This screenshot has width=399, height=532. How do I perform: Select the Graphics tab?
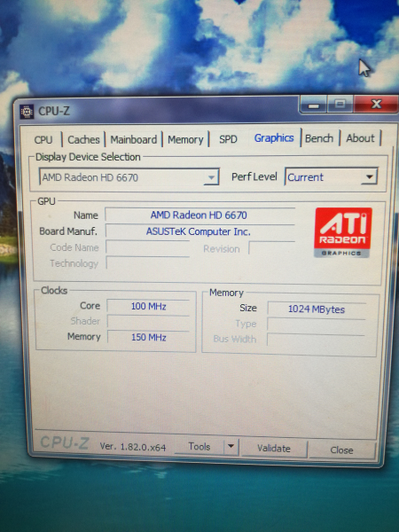coord(274,137)
